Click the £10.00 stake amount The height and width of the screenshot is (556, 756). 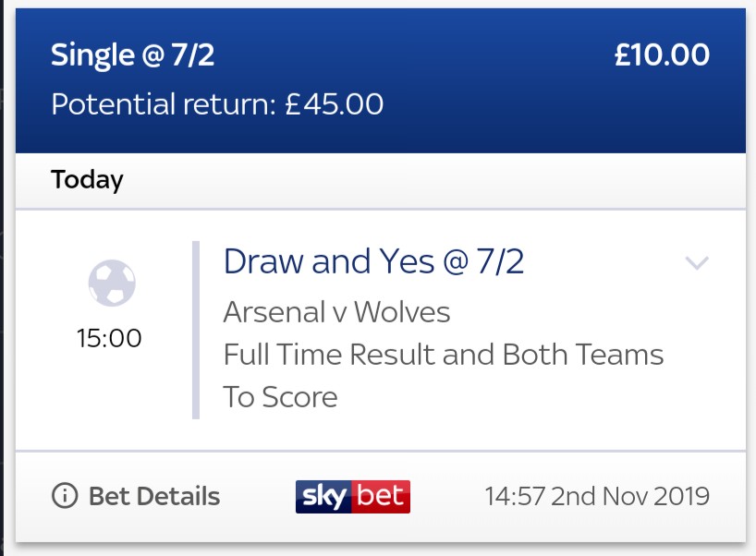point(662,54)
